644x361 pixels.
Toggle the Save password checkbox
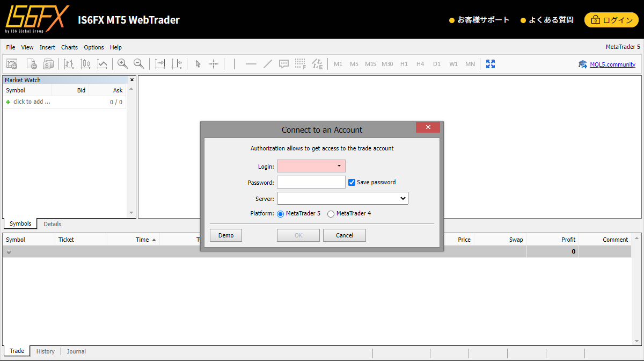click(x=352, y=182)
